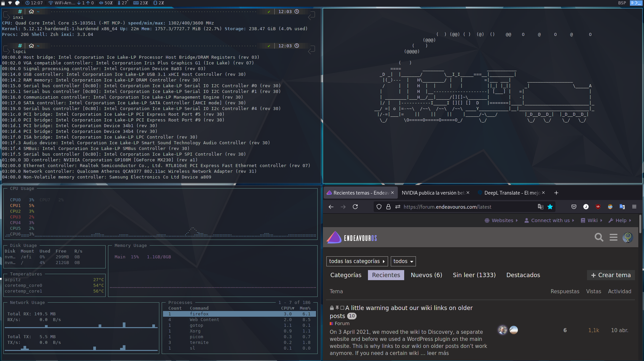Click the Forum category link
The width and height of the screenshot is (644, 361).
(339, 323)
